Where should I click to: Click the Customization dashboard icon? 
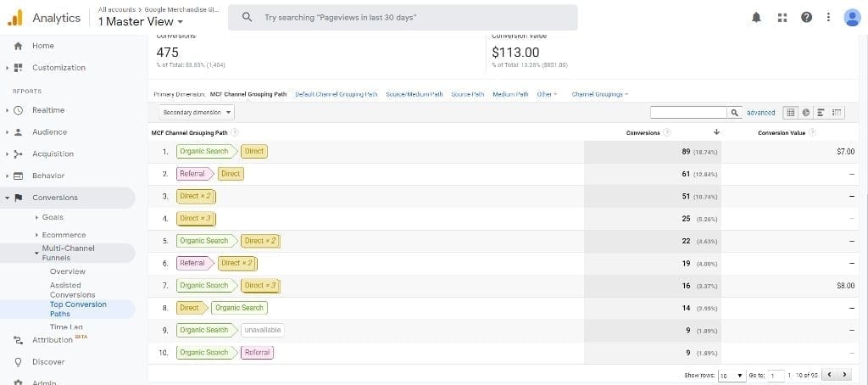coord(19,68)
